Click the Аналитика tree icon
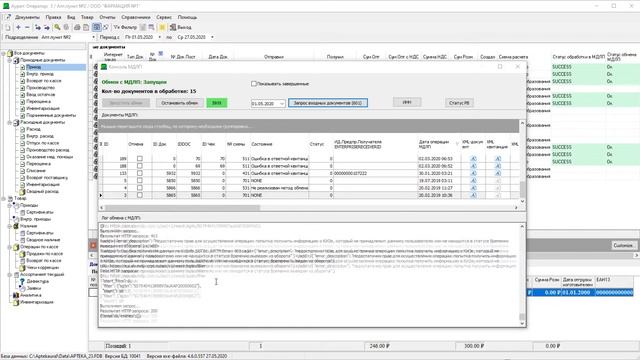Viewport: 640px width, 360px height. [x=16, y=295]
